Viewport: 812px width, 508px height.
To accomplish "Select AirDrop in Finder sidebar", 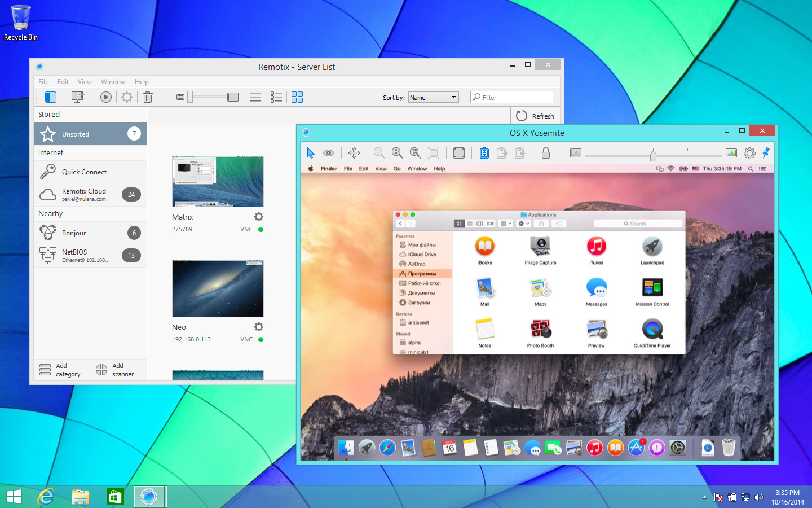I will [x=417, y=264].
